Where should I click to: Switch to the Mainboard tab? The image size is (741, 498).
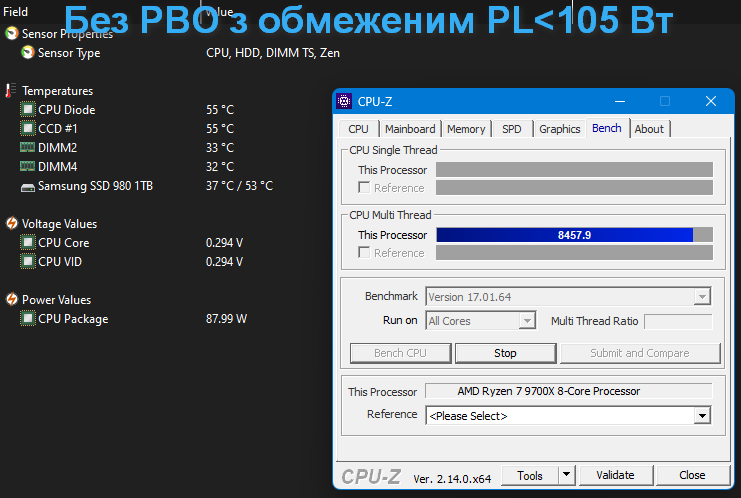tap(410, 129)
